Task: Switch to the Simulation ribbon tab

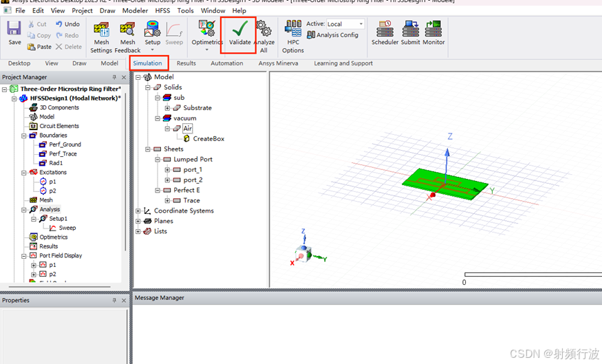Action: (147, 63)
